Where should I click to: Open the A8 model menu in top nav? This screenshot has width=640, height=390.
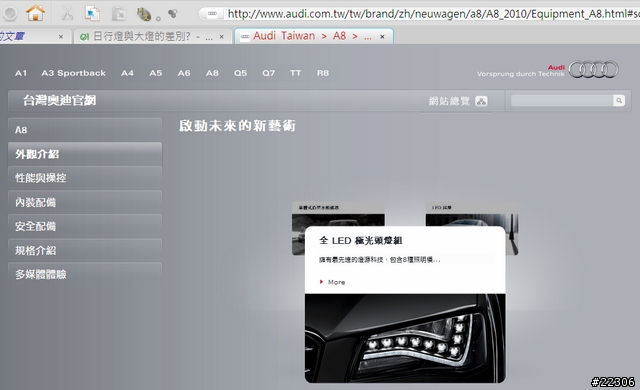pos(212,73)
